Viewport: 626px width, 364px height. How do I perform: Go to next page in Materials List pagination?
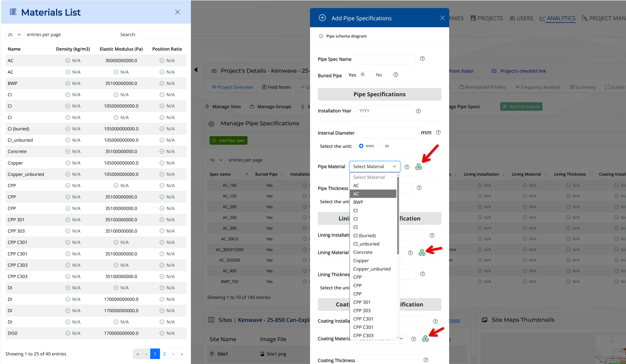pos(173,354)
